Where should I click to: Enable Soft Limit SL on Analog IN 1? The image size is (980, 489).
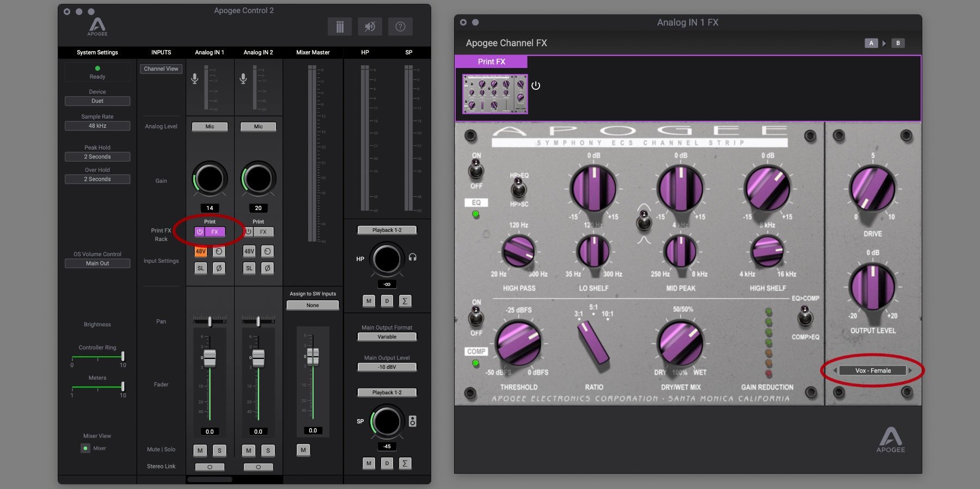point(201,268)
